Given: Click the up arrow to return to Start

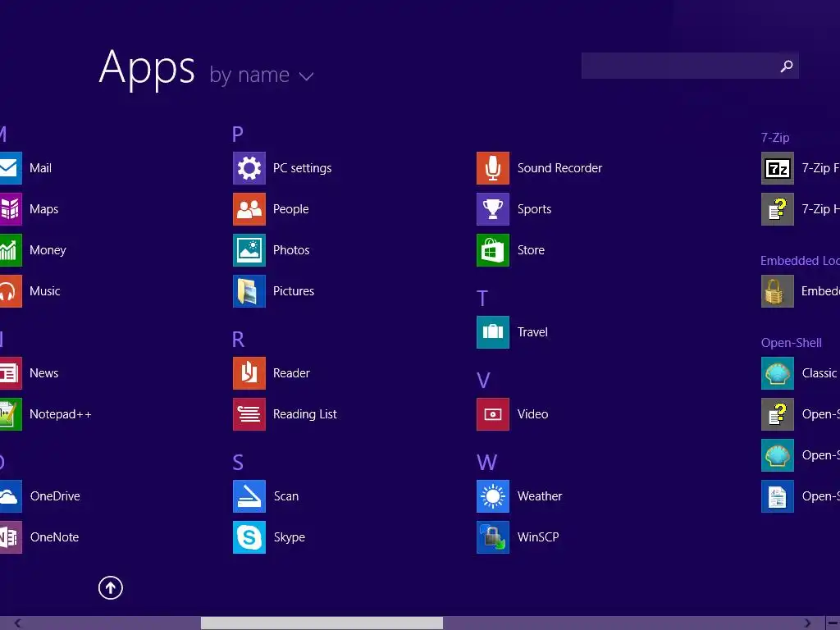Looking at the screenshot, I should [111, 587].
